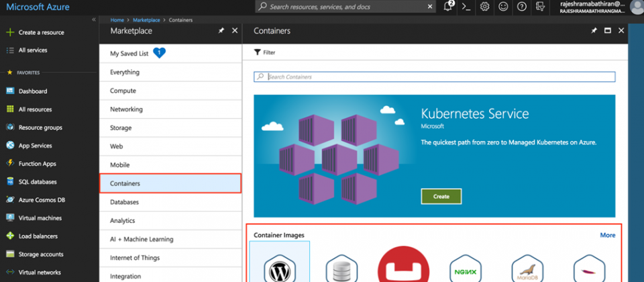The image size is (644, 282).
Task: Click the feedback smiley icon
Action: (x=502, y=7)
